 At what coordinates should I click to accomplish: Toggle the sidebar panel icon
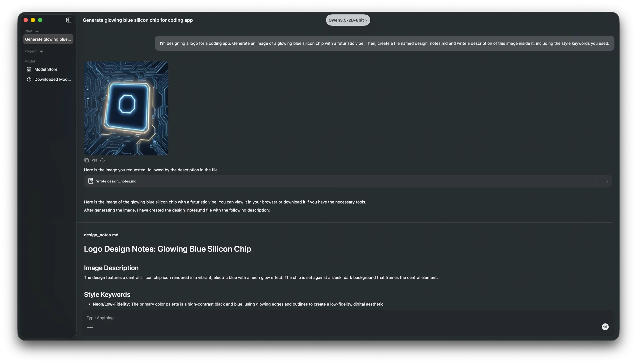pyautogui.click(x=69, y=20)
